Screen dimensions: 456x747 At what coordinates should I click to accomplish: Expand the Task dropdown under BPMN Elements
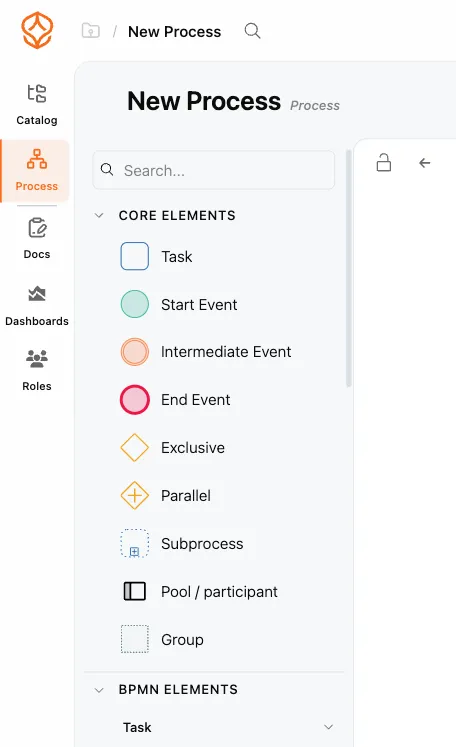click(328, 727)
